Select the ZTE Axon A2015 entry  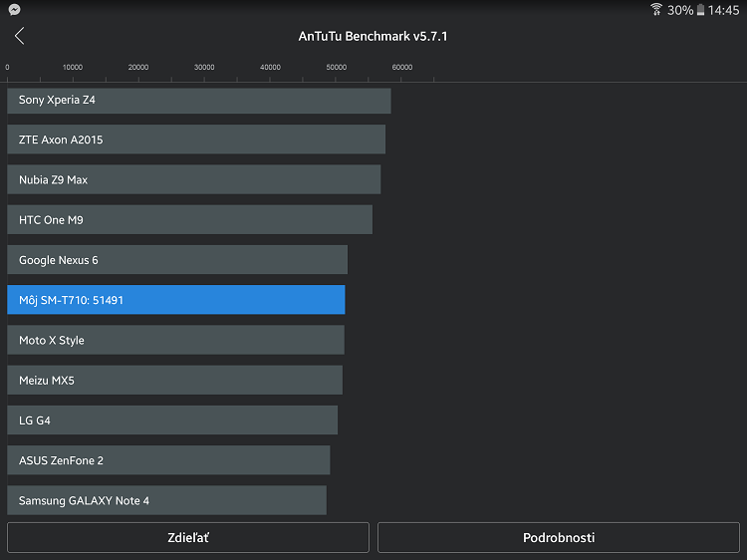195,140
